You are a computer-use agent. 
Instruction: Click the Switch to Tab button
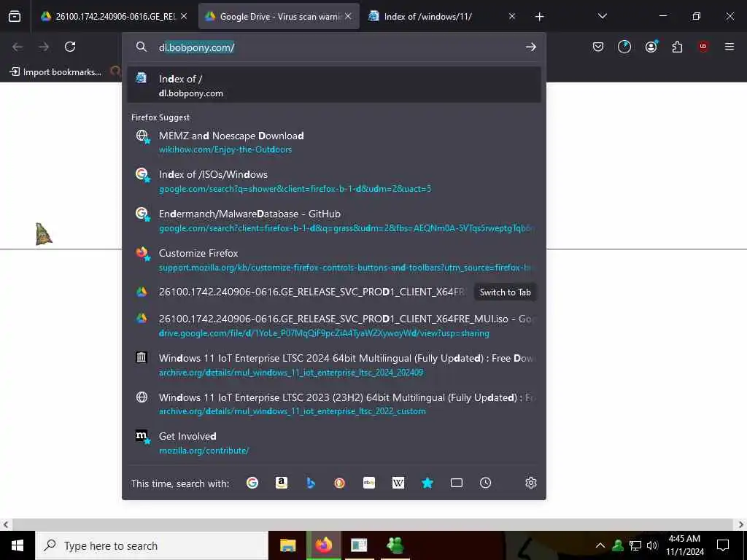point(505,292)
